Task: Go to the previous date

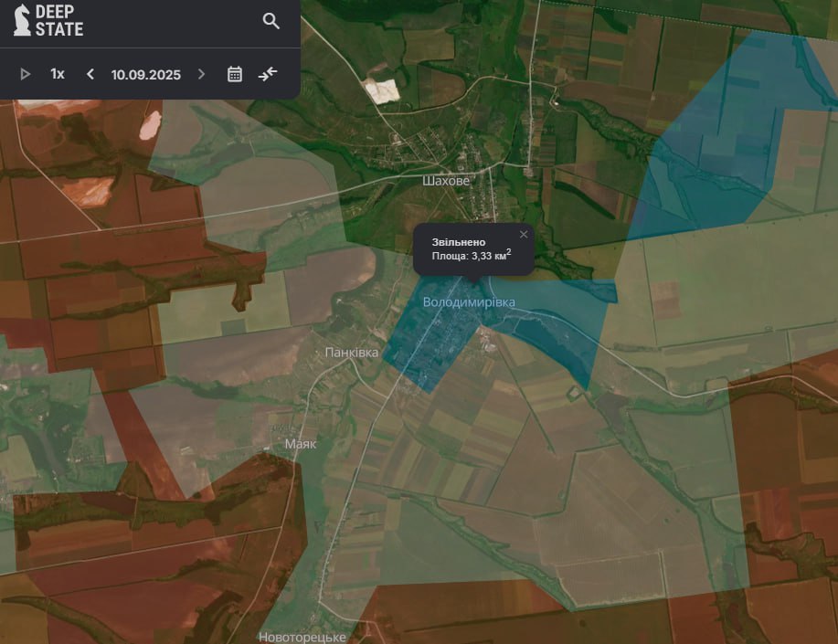Action: (x=90, y=74)
